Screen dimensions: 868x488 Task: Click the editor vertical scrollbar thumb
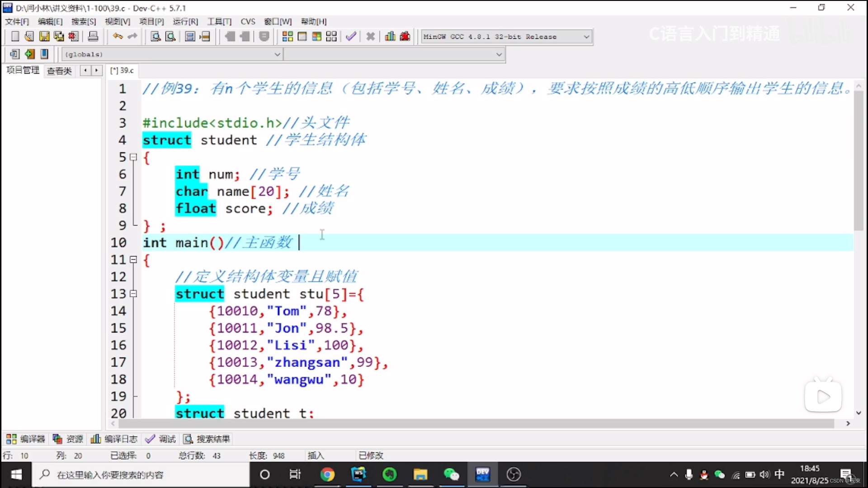[x=859, y=160]
